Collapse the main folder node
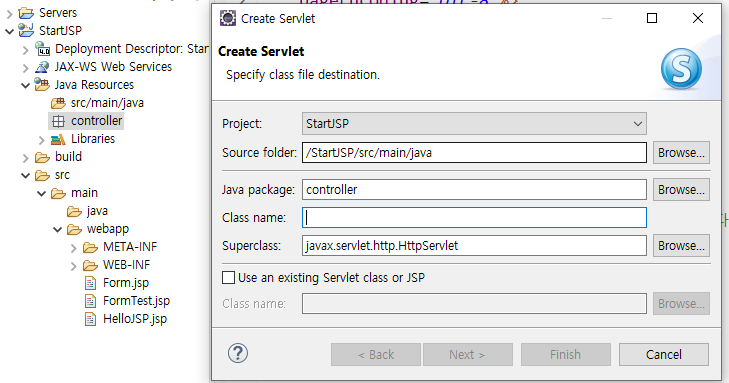The width and height of the screenshot is (729, 383). (x=41, y=193)
